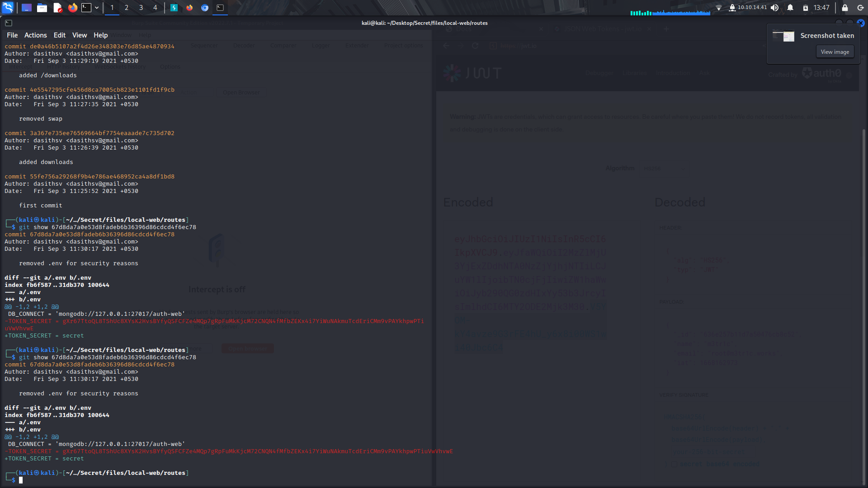Open the volume control icon
This screenshot has height=488, width=868.
pyautogui.click(x=775, y=8)
